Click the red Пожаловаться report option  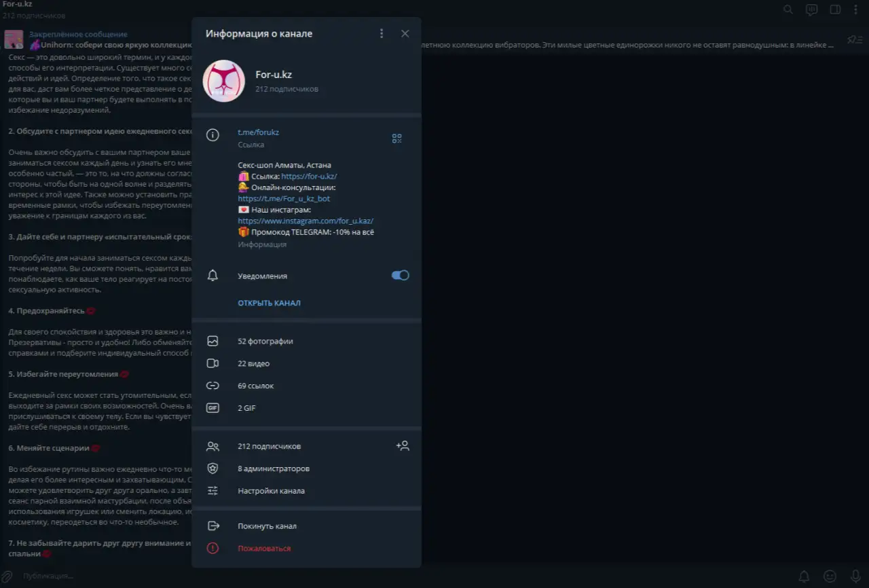pyautogui.click(x=264, y=549)
